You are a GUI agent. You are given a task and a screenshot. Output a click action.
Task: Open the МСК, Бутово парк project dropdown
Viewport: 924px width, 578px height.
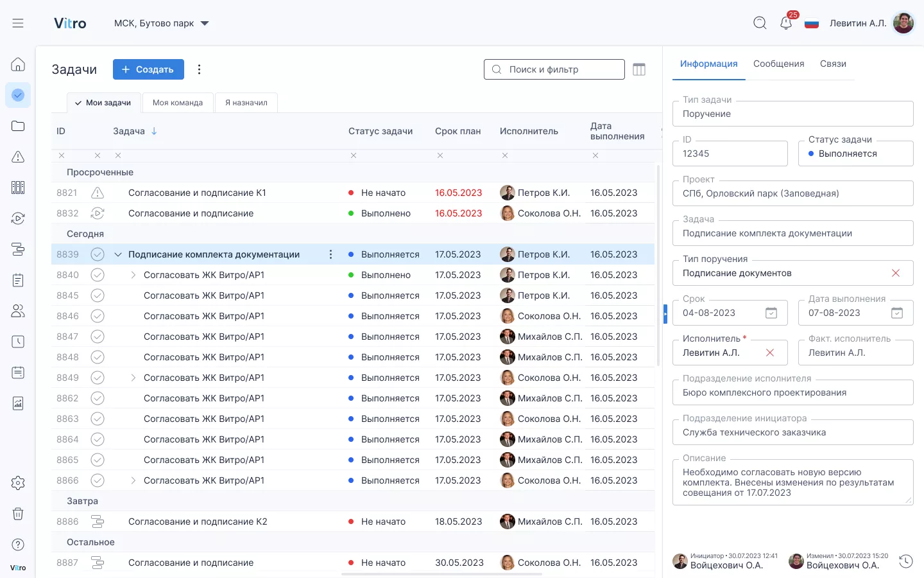162,23
